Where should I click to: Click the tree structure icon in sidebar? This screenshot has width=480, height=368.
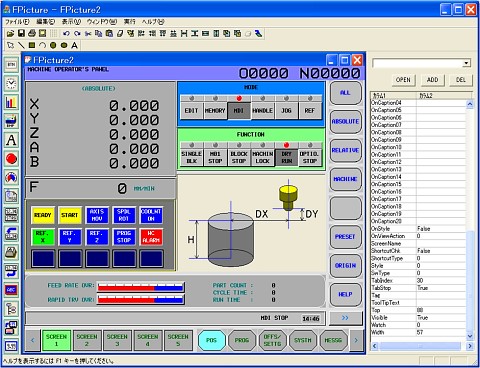pos(11,309)
